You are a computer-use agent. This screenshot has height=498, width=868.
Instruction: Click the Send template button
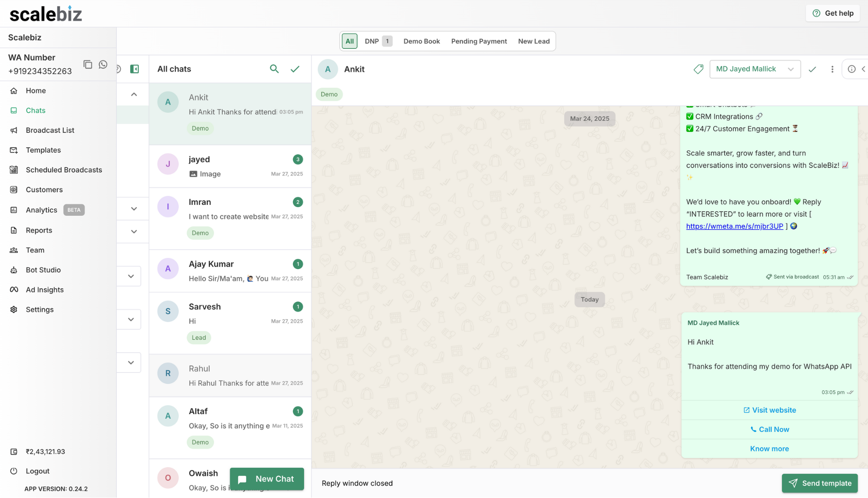pyautogui.click(x=819, y=483)
